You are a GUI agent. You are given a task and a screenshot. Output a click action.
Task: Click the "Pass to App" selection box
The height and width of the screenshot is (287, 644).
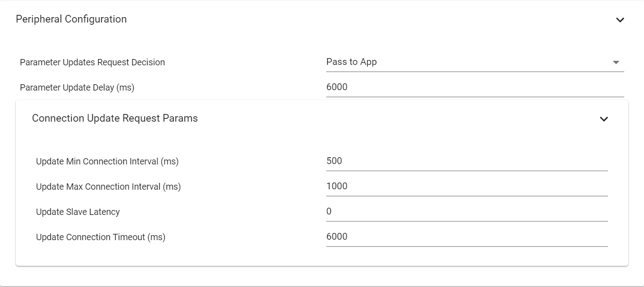tap(468, 62)
